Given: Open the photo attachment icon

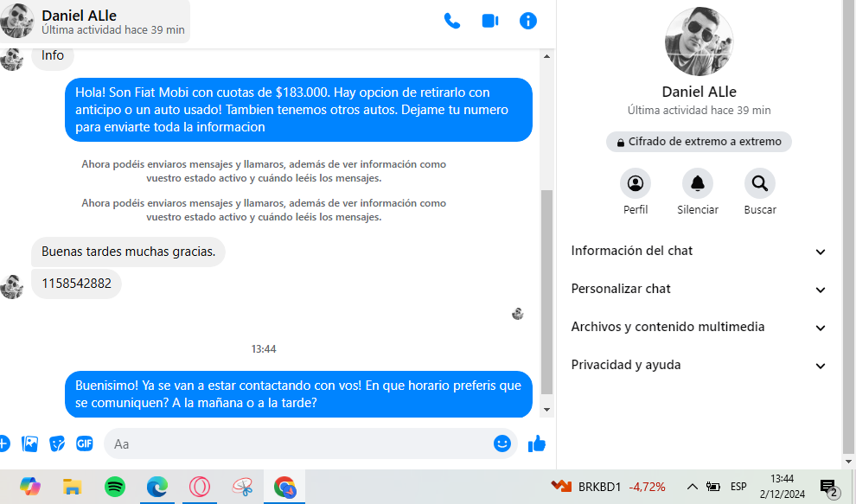Looking at the screenshot, I should coord(30,444).
